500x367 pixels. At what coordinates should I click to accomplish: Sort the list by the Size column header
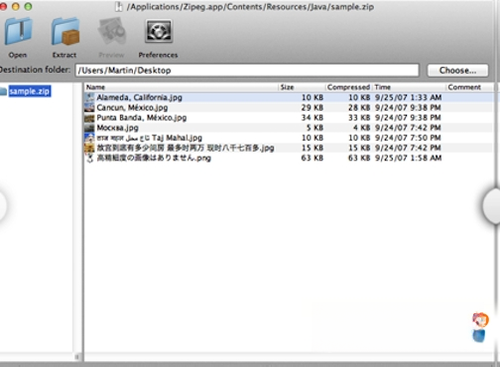tap(302, 87)
